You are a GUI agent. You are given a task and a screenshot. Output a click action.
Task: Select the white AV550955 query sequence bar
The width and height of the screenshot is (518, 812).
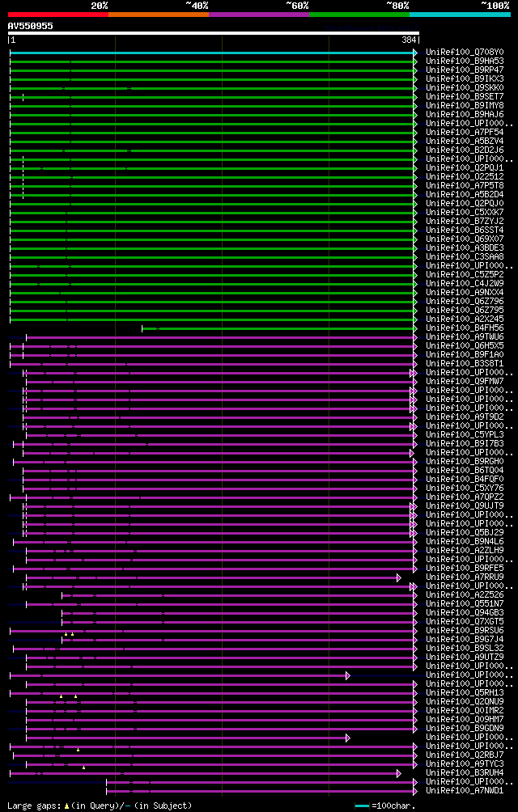(214, 33)
